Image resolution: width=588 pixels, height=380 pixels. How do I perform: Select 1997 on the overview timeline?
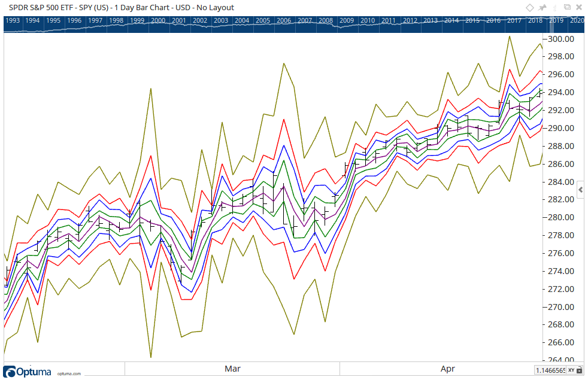point(95,20)
